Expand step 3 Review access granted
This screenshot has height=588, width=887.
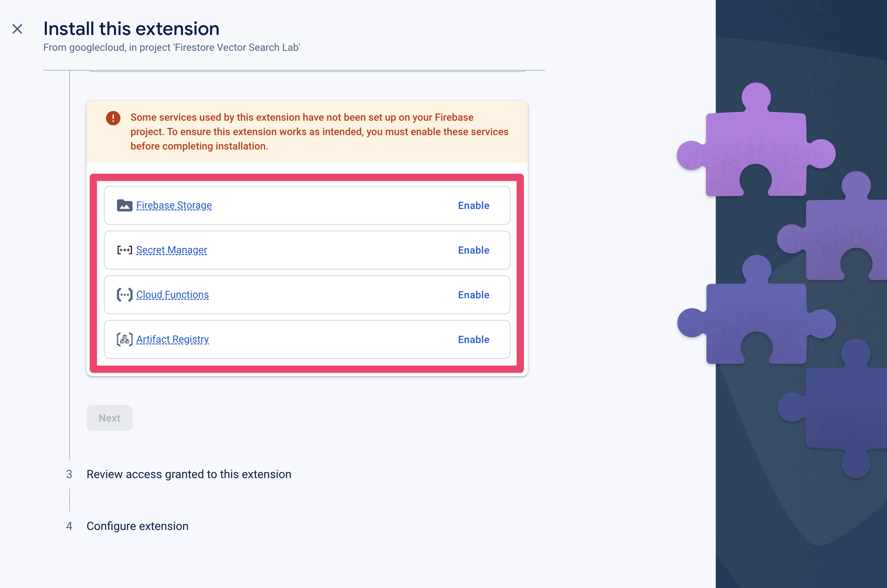coord(189,473)
